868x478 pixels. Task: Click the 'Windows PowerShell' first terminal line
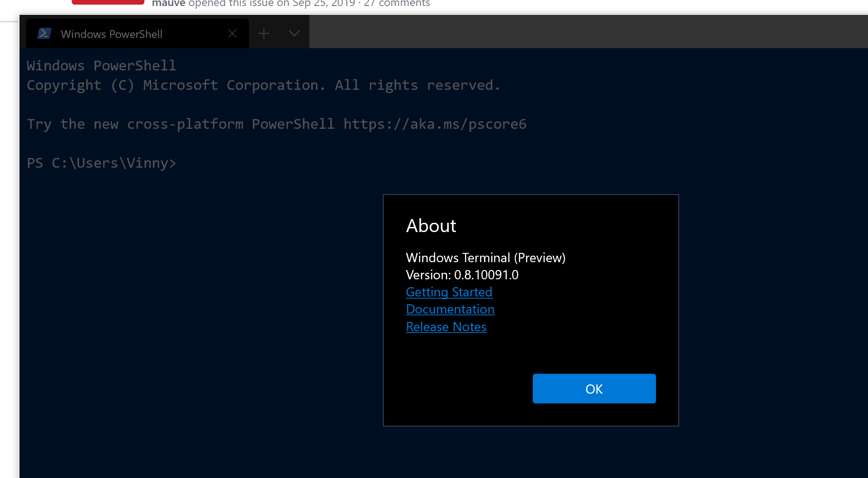101,66
